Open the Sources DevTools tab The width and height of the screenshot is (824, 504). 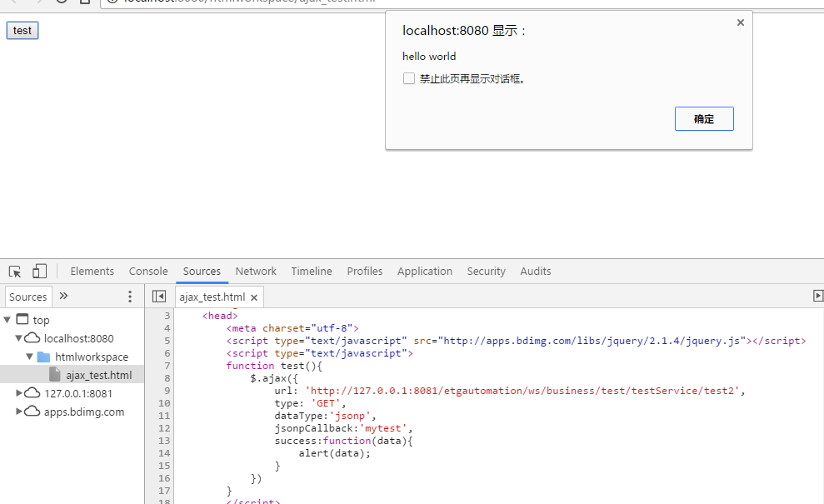[202, 272]
